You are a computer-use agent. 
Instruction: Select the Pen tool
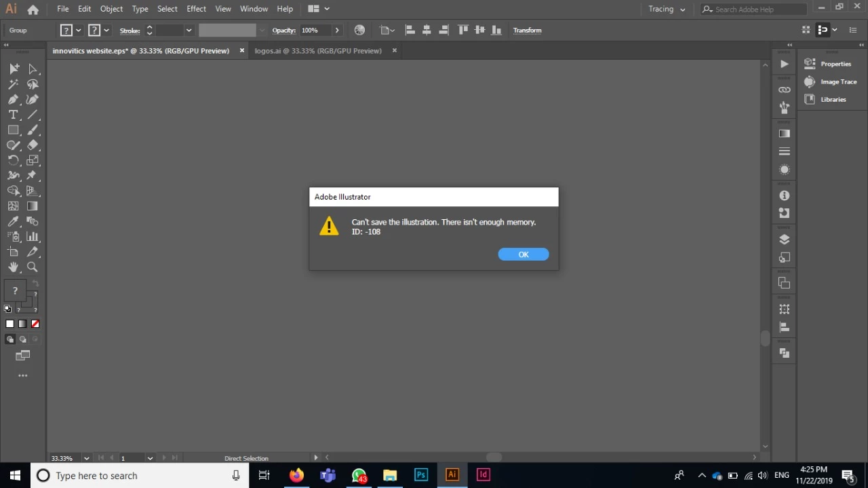pos(14,99)
